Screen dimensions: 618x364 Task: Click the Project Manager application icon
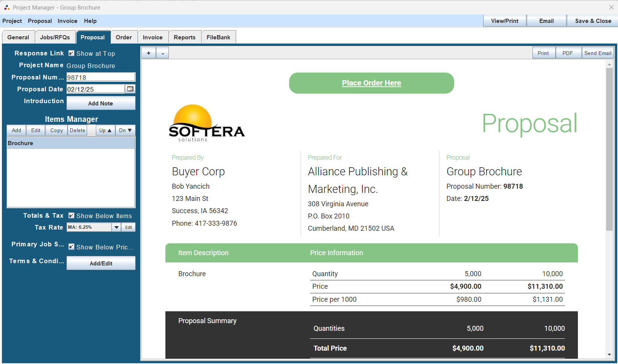pyautogui.click(x=6, y=7)
